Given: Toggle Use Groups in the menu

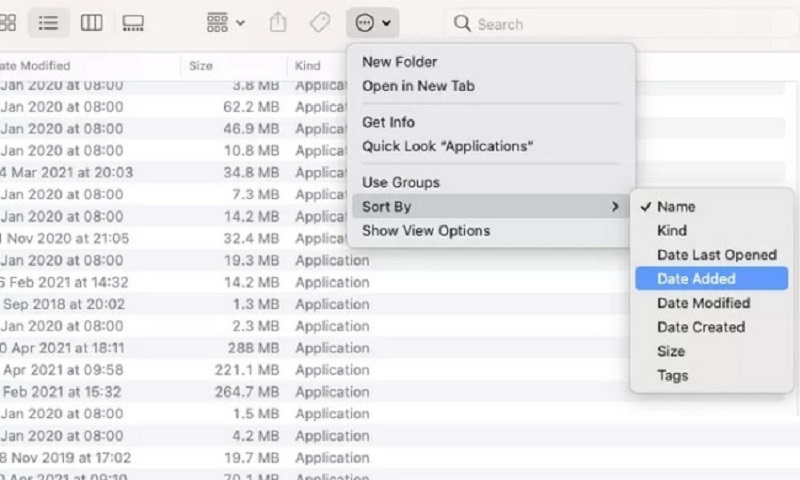Looking at the screenshot, I should pos(401,183).
